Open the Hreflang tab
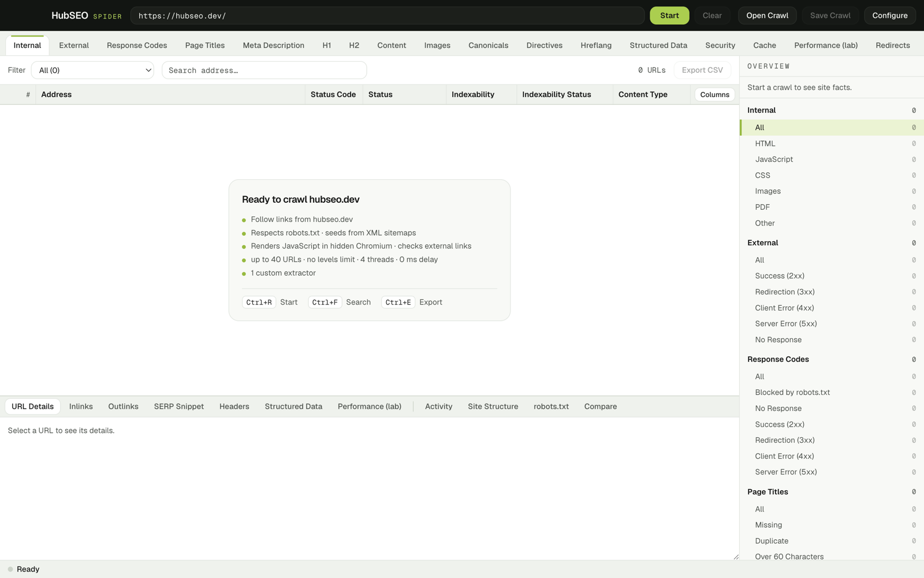The height and width of the screenshot is (578, 924). tap(596, 45)
